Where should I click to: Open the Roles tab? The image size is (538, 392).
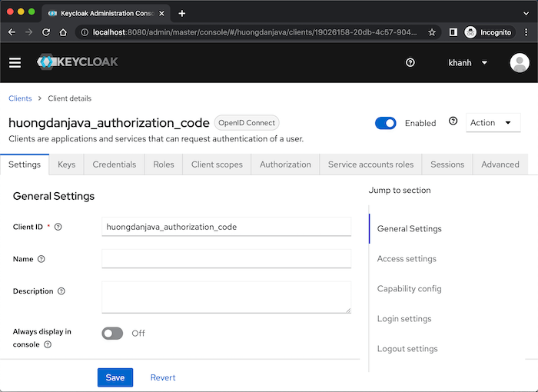pyautogui.click(x=164, y=164)
